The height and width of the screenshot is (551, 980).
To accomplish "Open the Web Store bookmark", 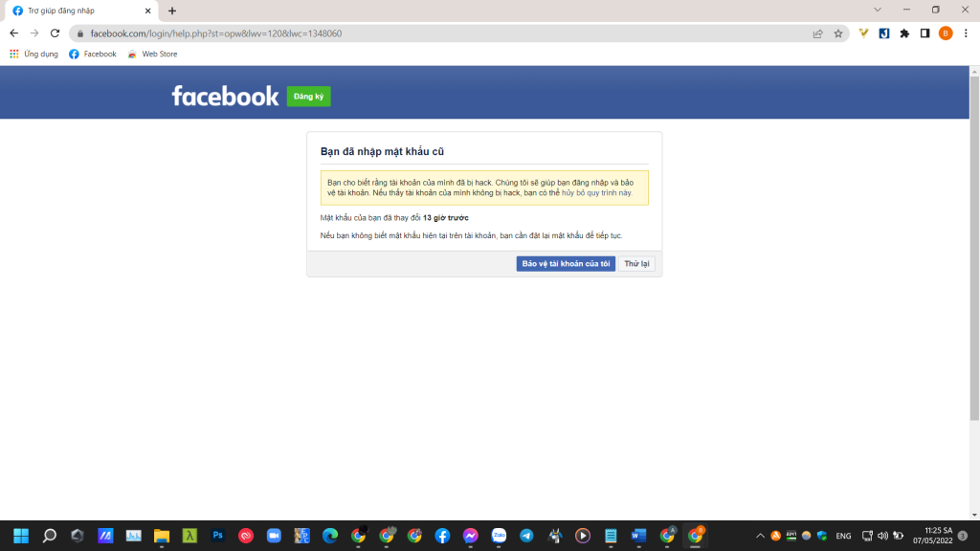I will [x=152, y=55].
